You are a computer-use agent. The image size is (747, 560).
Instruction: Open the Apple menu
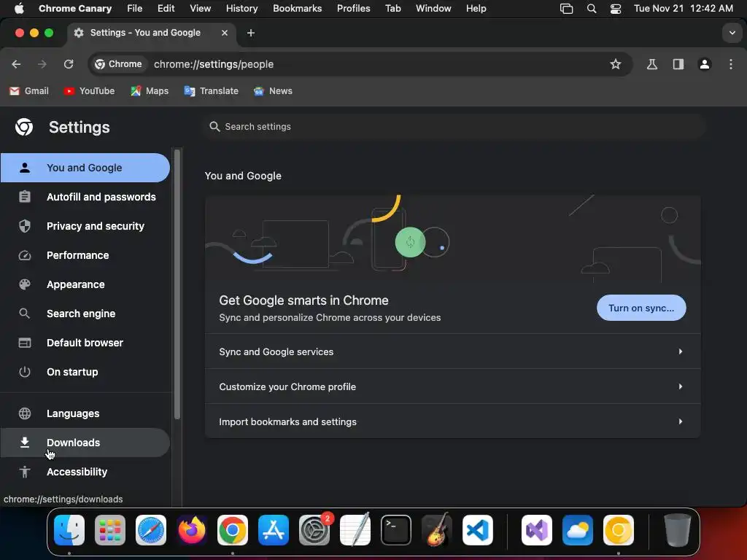pyautogui.click(x=19, y=9)
